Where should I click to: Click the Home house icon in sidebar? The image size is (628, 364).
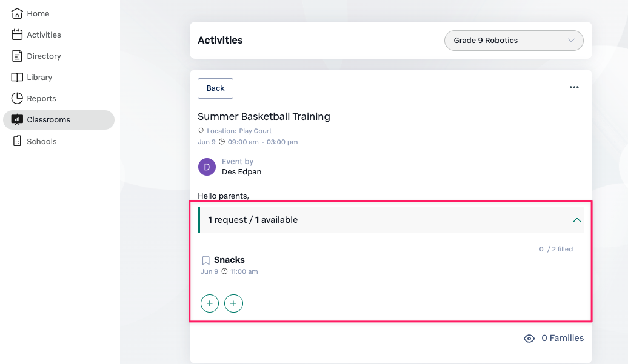tap(17, 13)
